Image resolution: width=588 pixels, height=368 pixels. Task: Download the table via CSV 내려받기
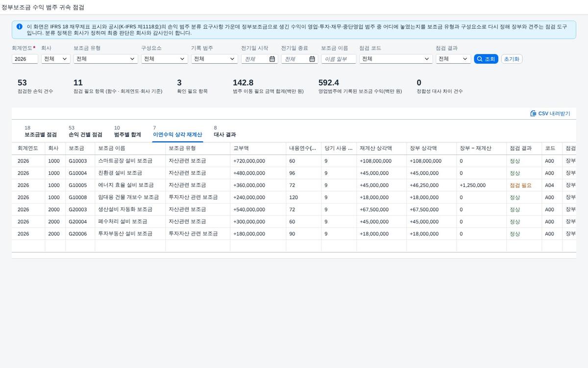coord(550,113)
